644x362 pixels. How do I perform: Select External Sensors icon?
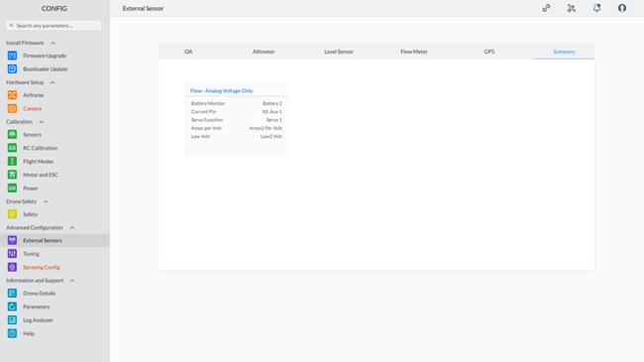12,240
